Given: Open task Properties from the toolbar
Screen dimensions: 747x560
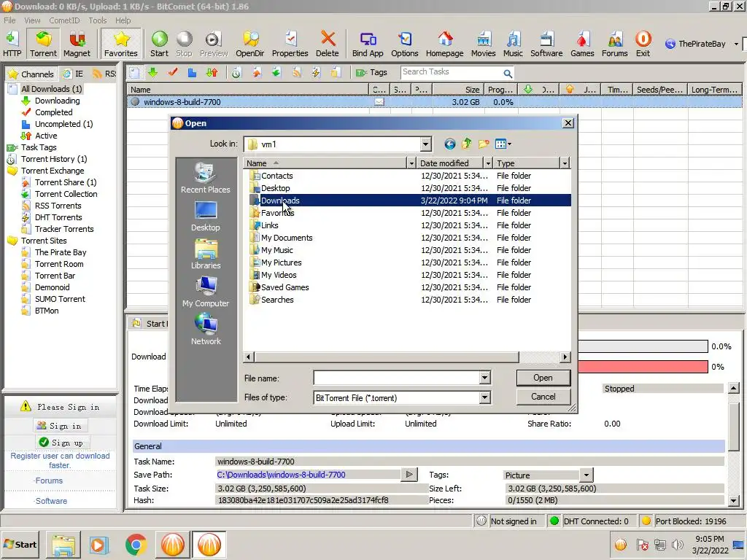Looking at the screenshot, I should tap(290, 44).
